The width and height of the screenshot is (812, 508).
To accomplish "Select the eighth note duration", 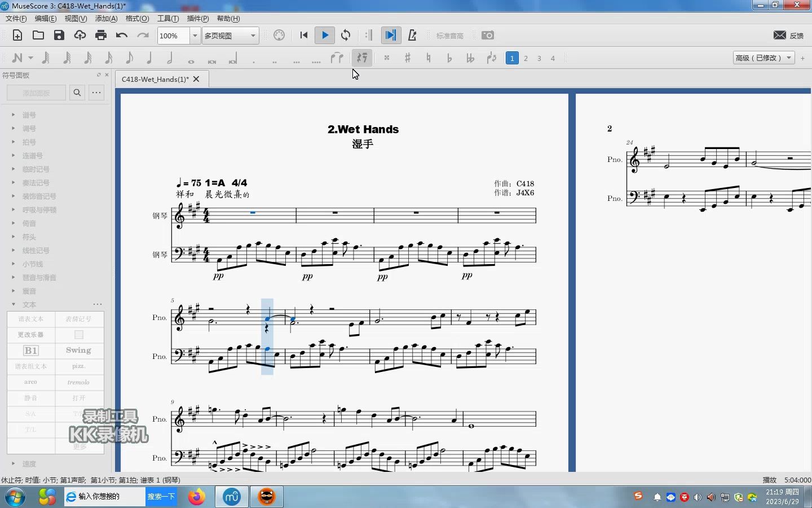I will pyautogui.click(x=129, y=58).
